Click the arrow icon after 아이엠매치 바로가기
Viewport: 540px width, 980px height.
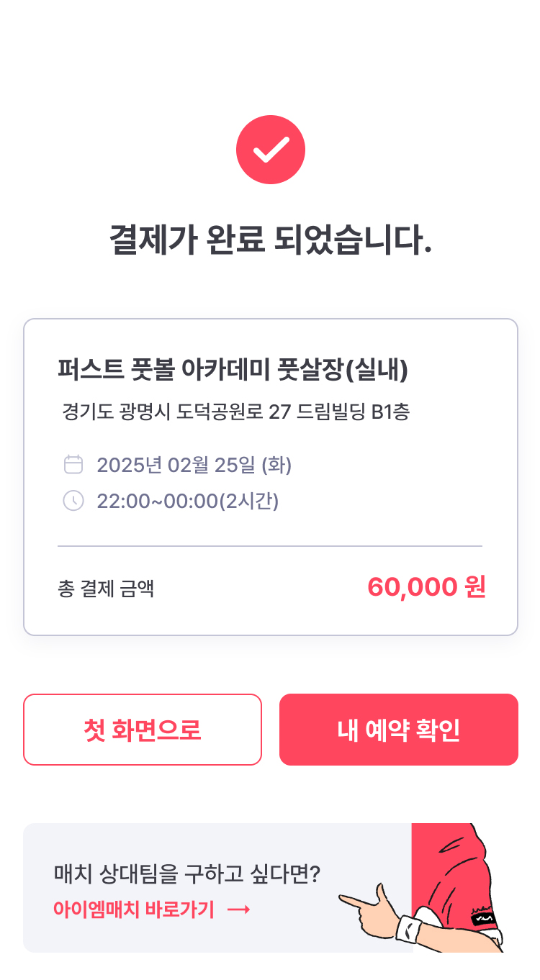click(x=238, y=910)
